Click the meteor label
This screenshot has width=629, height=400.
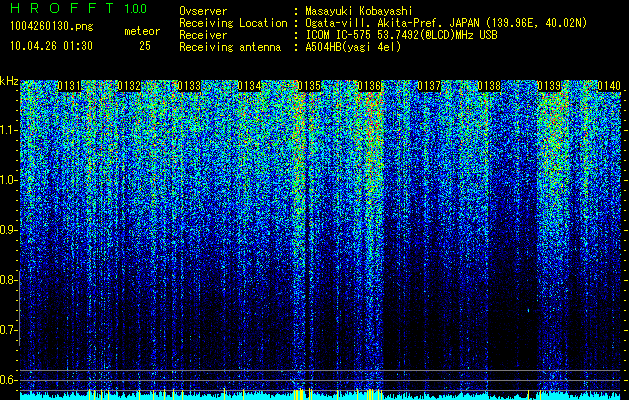point(142,31)
